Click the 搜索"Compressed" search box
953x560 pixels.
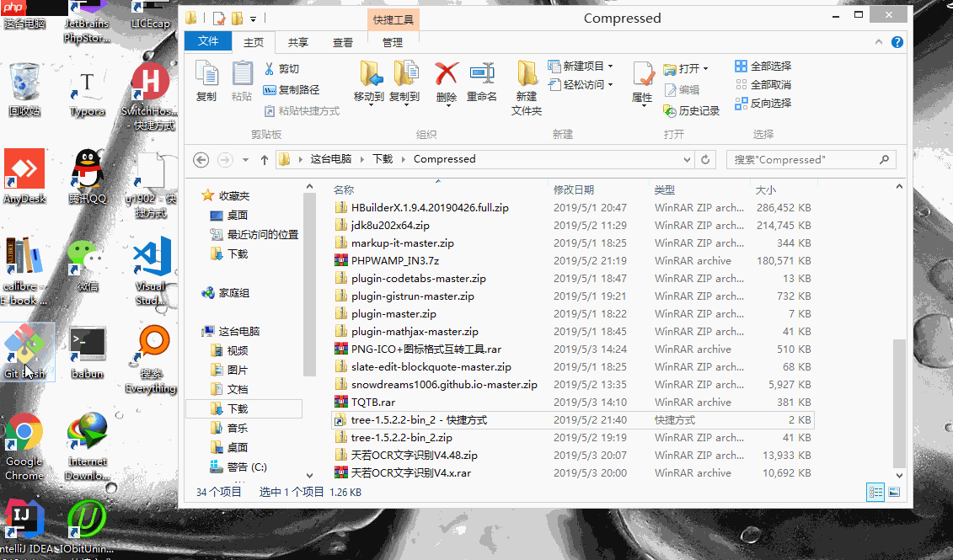click(x=811, y=159)
